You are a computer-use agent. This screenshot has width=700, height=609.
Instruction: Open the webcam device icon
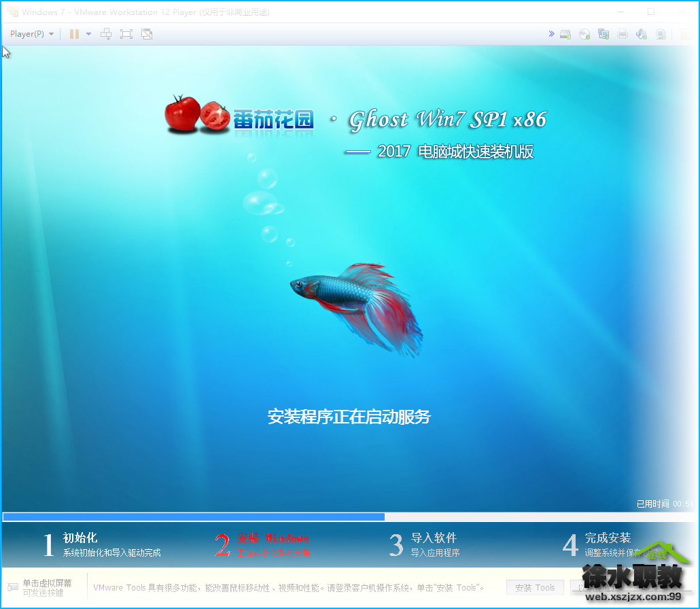coord(661,34)
